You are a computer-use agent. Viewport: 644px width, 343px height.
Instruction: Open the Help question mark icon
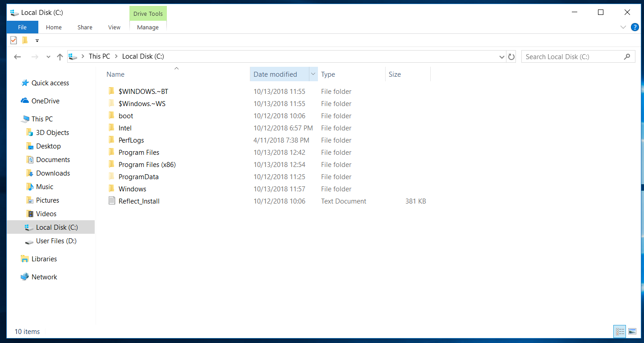point(635,27)
